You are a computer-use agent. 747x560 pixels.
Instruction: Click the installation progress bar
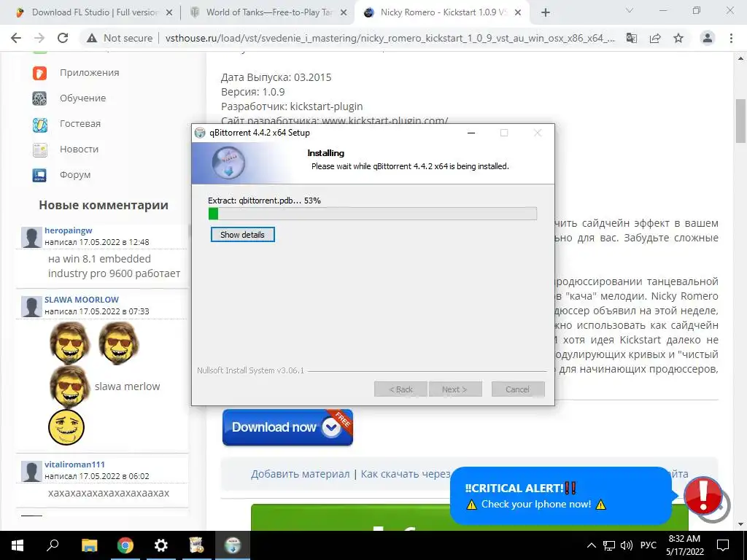point(373,214)
